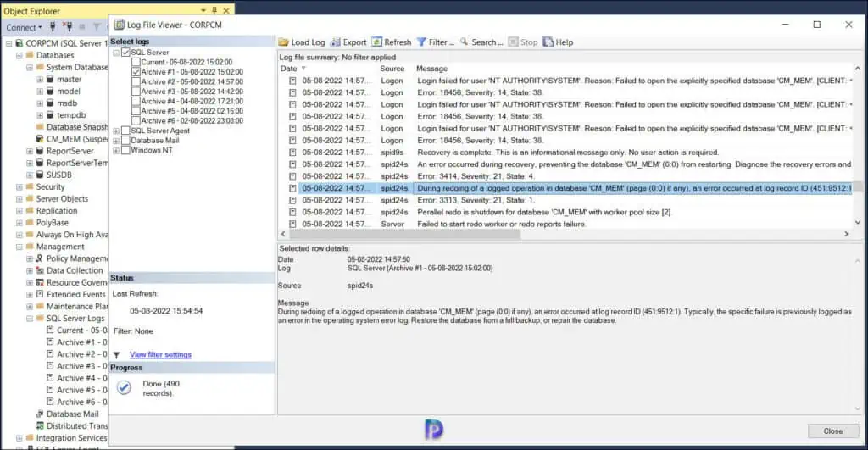The width and height of the screenshot is (868, 450).
Task: Click the Connect plug icon in Object Explorer
Action: point(53,26)
